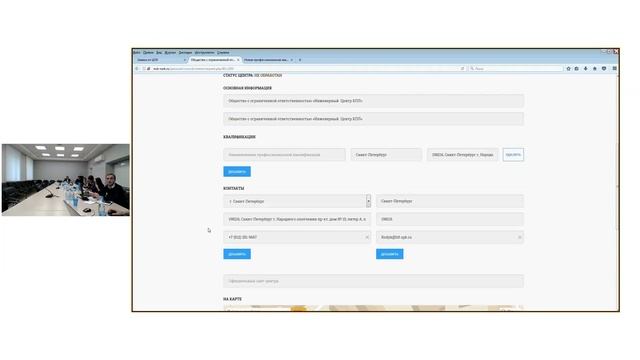Click the Удалить button in the qualification row
Image resolution: width=640 pixels, height=360 pixels.
[x=513, y=155]
